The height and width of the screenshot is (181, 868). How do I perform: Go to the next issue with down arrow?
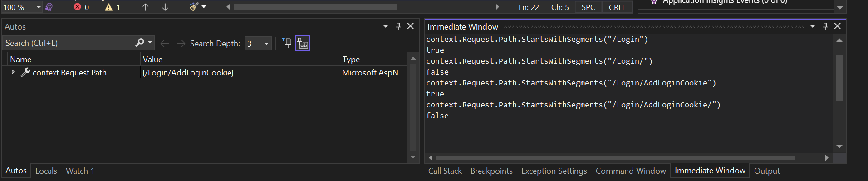[x=165, y=7]
